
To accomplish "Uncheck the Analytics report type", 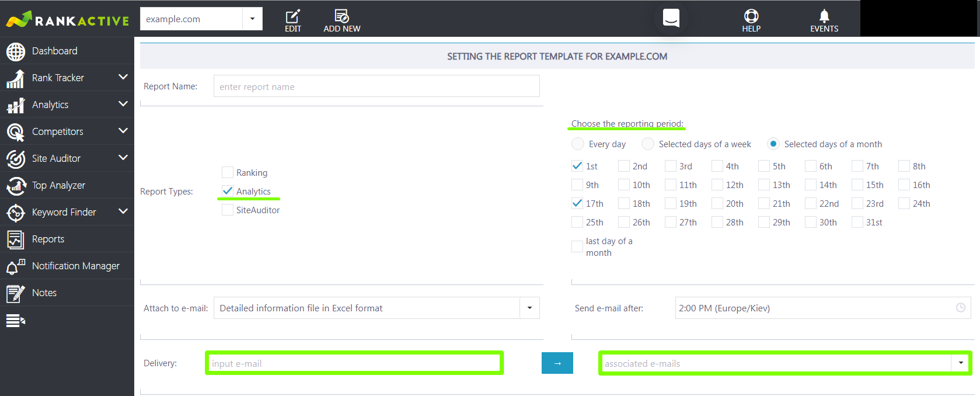I will point(228,191).
